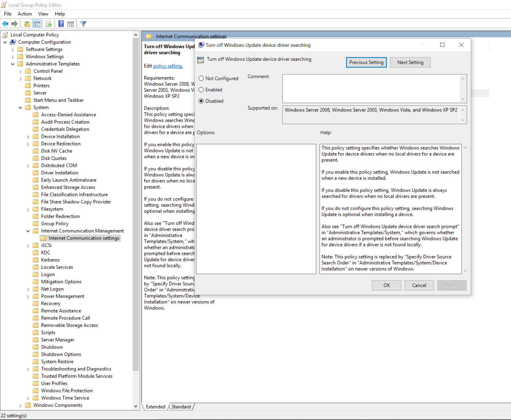Viewport: 511px width, 420px height.
Task: Expand the Software Settings node
Action: click(13, 49)
